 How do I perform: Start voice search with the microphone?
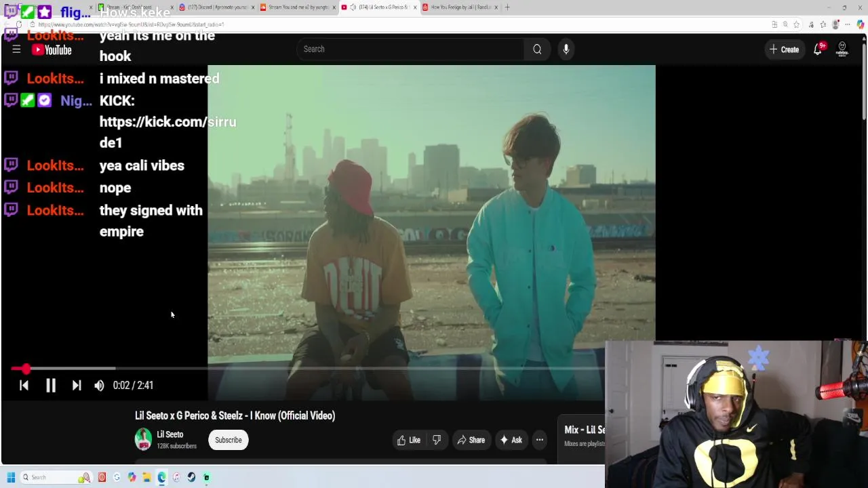[x=566, y=49]
